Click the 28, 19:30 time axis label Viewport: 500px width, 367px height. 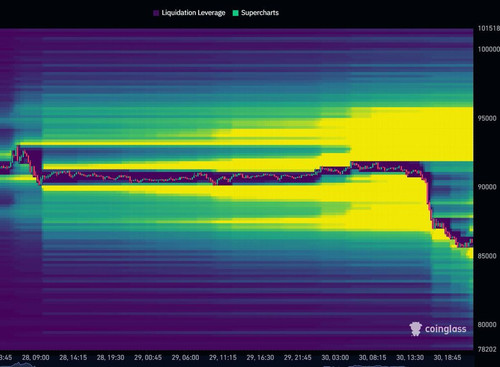pos(110,358)
